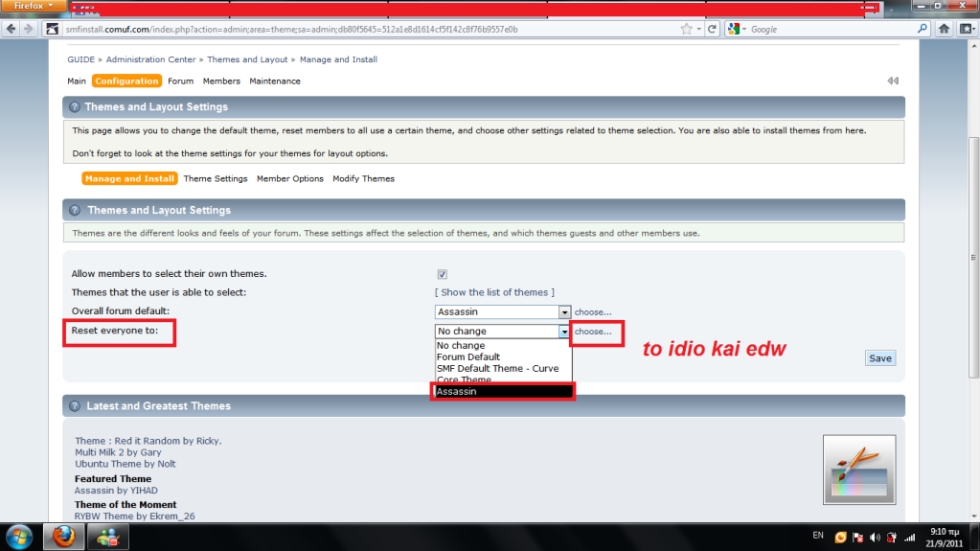Open the Overall forum default dropdown

tap(565, 312)
